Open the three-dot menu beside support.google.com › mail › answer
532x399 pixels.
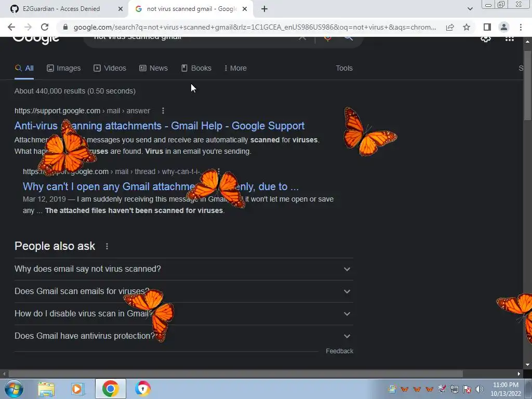(x=163, y=111)
